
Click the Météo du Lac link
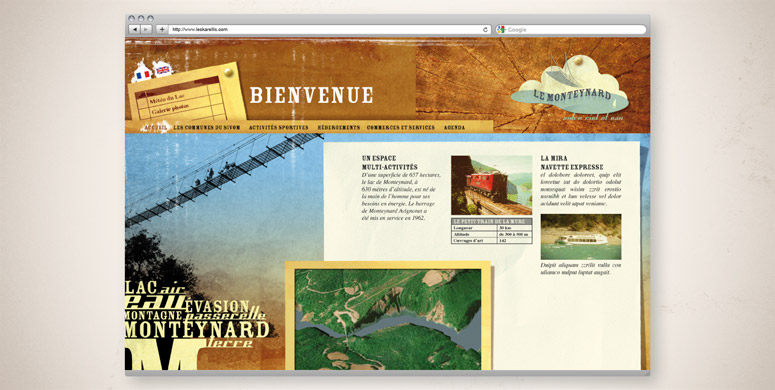(166, 100)
